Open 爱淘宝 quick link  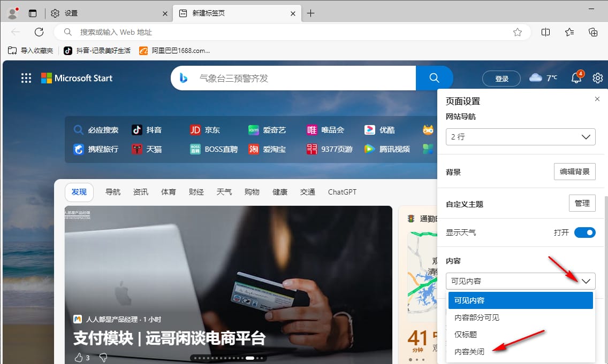point(267,149)
